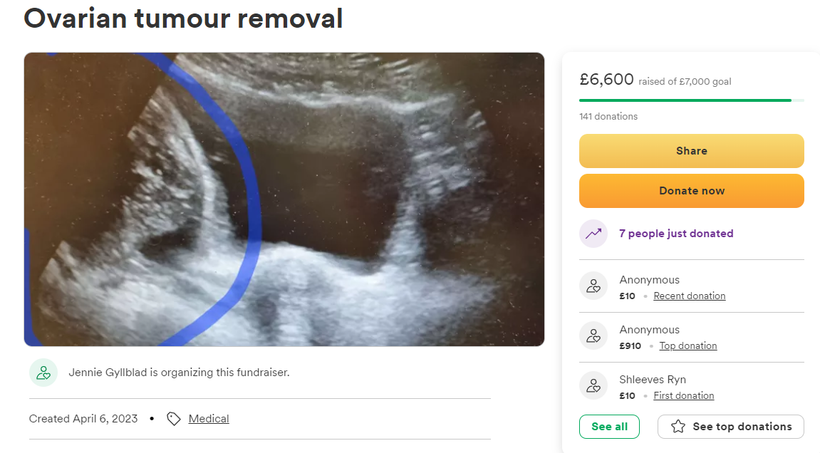Open the Recent donation link
The image size is (820, 453).
point(689,296)
